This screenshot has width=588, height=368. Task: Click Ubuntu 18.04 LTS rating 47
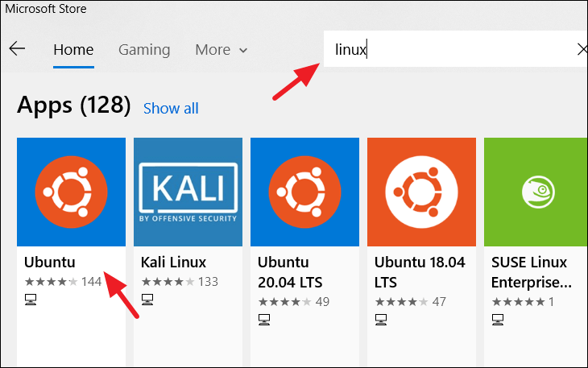pos(410,301)
